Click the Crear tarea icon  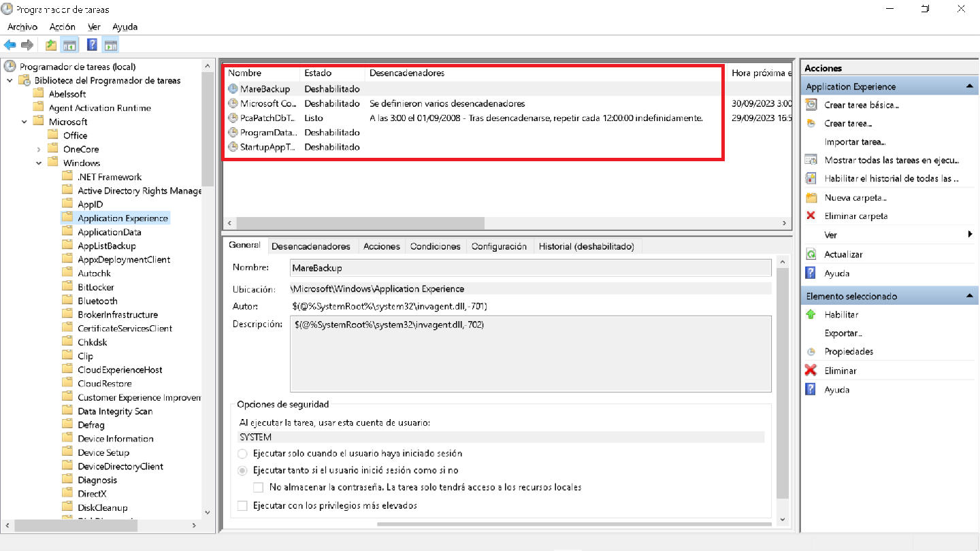tap(811, 123)
